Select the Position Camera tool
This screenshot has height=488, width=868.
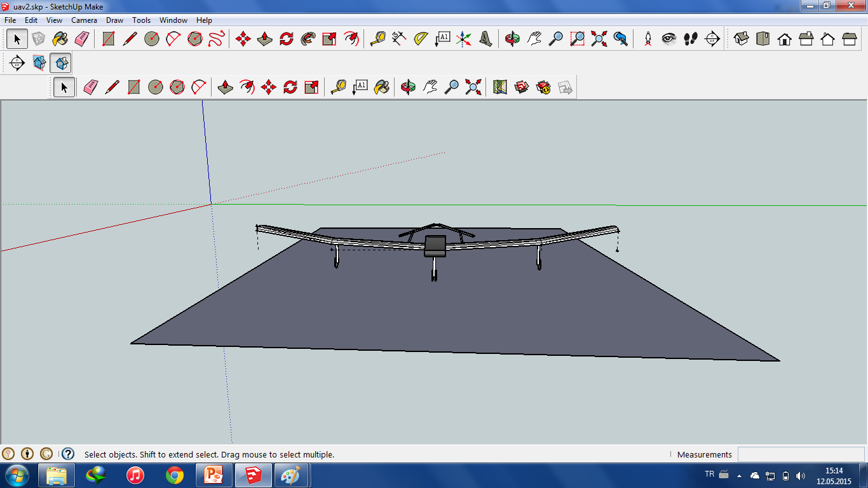click(648, 39)
